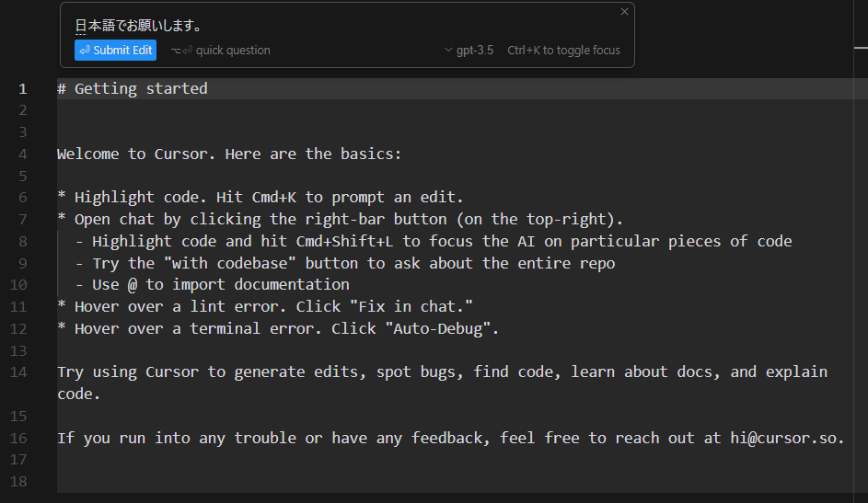868x503 pixels.
Task: Place cursor on the 'Open chat' bullet line
Action: point(341,220)
